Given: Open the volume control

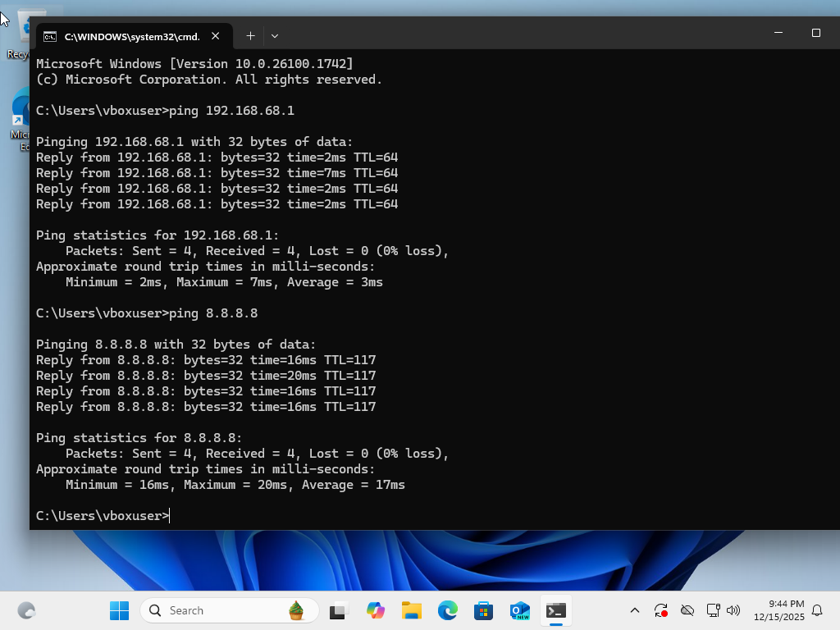Looking at the screenshot, I should point(733,610).
